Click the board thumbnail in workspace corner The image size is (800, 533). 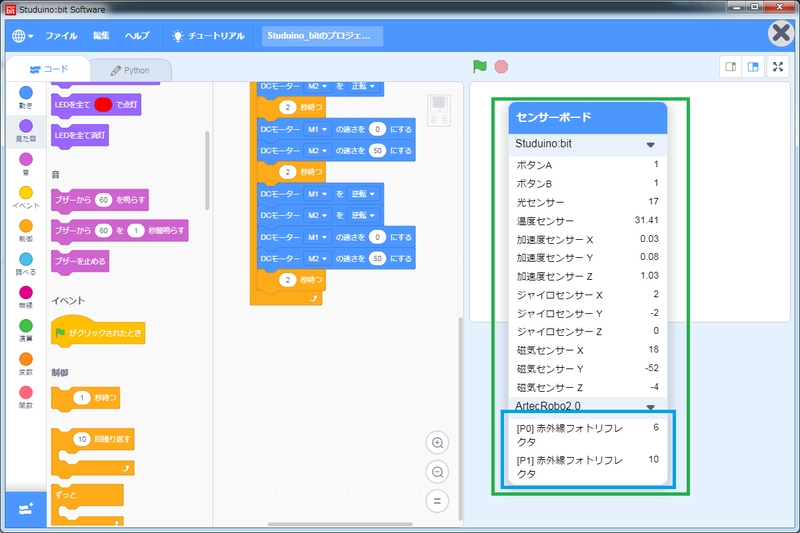click(x=439, y=110)
